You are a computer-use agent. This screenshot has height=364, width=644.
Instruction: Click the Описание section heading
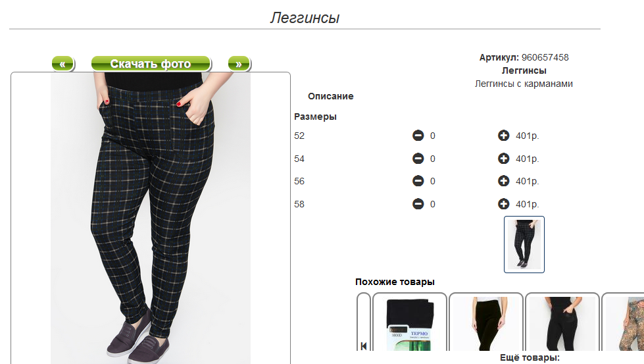point(331,96)
